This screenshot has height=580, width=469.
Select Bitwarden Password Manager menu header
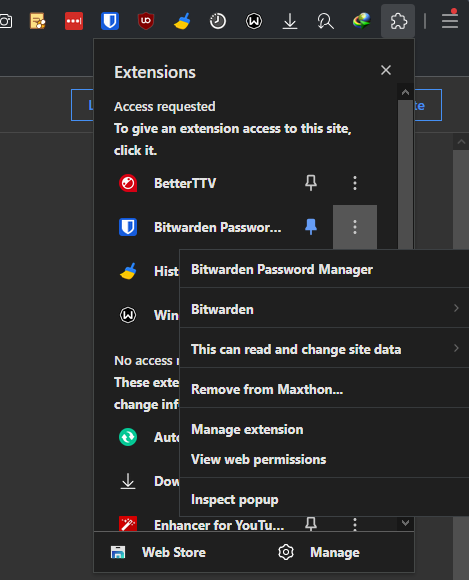324,269
